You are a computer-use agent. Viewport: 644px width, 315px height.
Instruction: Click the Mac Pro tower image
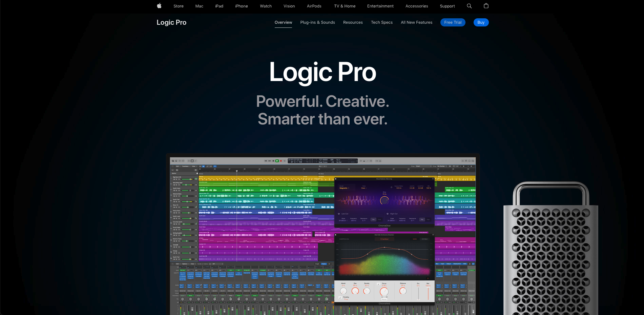[550, 249]
